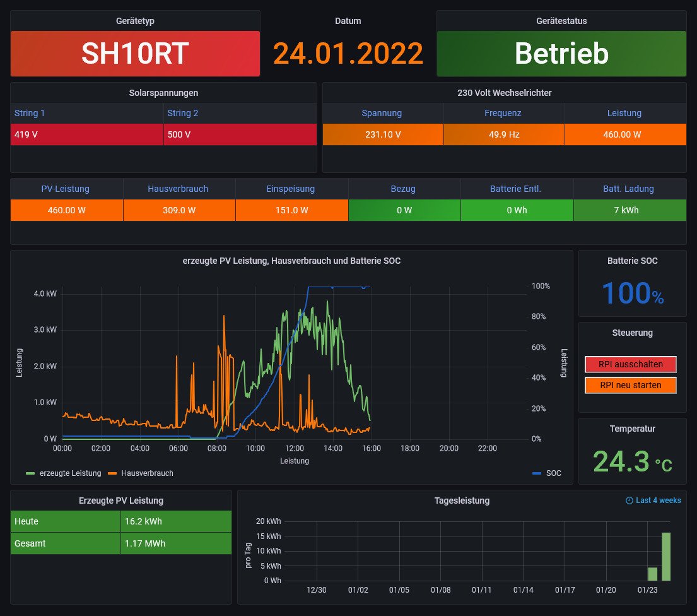Click green line icon for erzeugte Leistung legend
Screen dimensions: 697x616
[x=30, y=473]
